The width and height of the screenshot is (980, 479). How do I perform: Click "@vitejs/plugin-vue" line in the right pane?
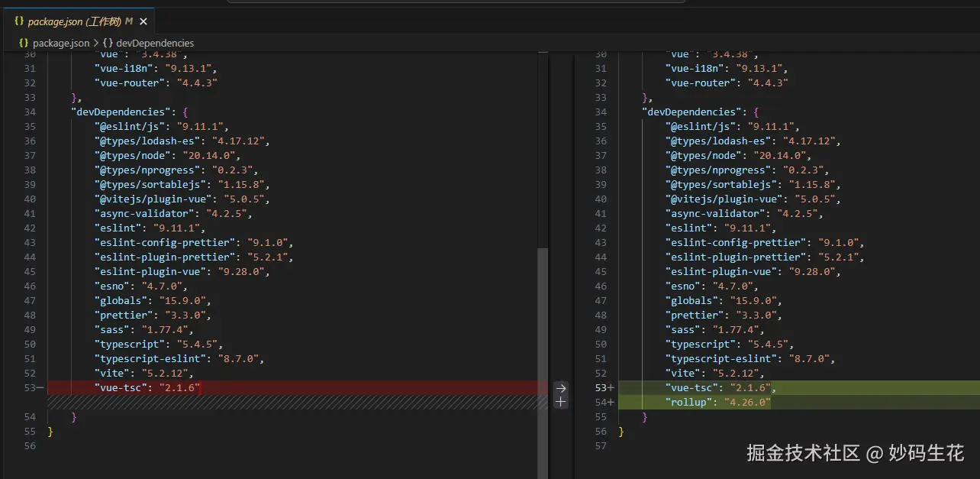(753, 199)
